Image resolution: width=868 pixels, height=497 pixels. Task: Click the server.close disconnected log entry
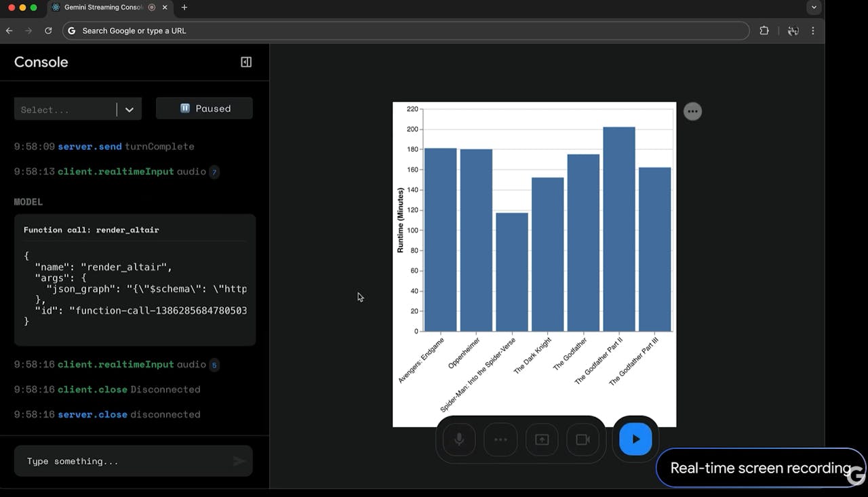coord(107,414)
